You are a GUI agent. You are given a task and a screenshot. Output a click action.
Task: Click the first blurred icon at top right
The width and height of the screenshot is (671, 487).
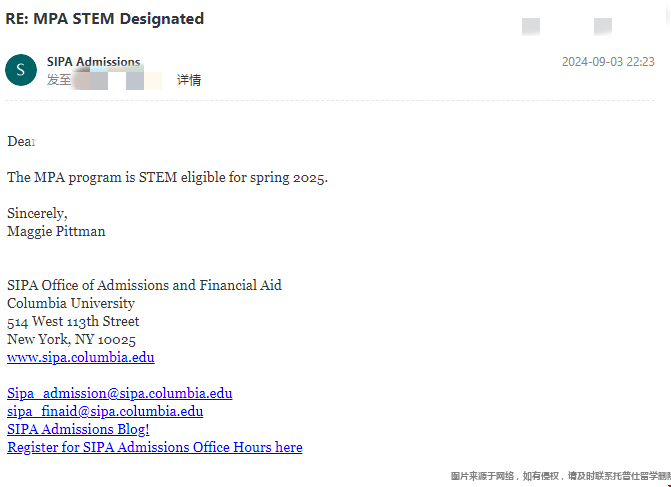click(531, 27)
